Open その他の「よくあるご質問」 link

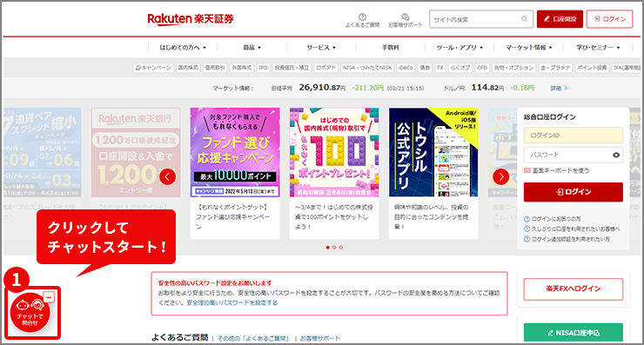pos(253,338)
